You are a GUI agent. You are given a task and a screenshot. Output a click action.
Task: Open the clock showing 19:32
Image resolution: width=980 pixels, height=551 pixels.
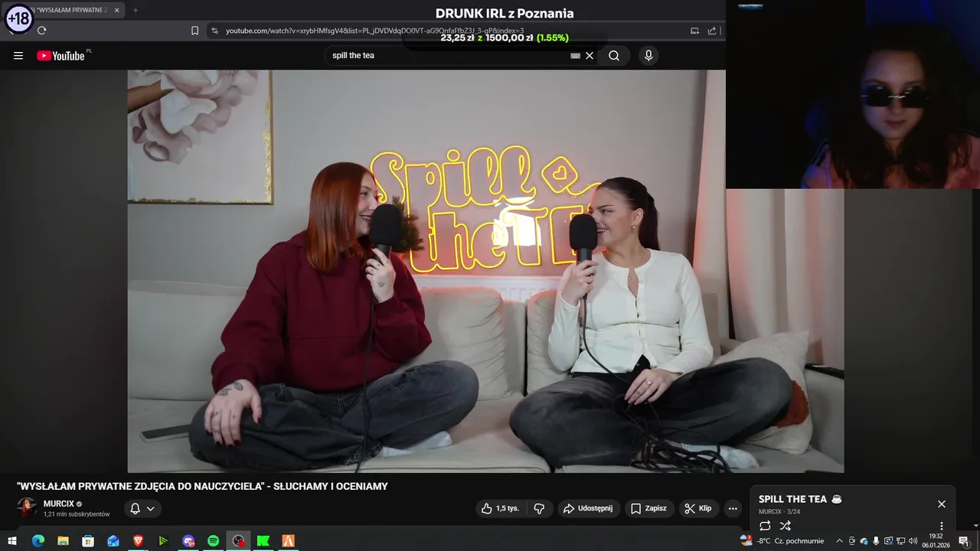click(x=936, y=541)
